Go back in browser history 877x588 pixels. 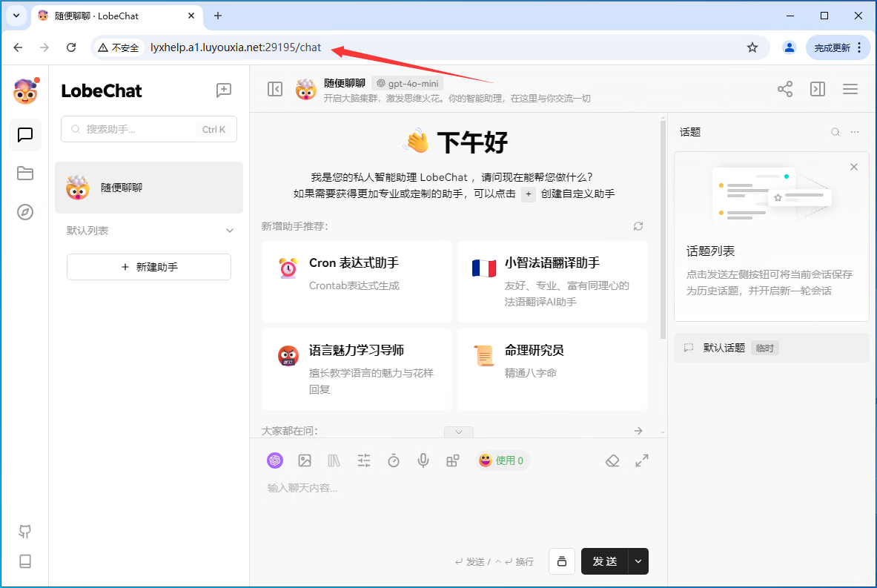[18, 47]
